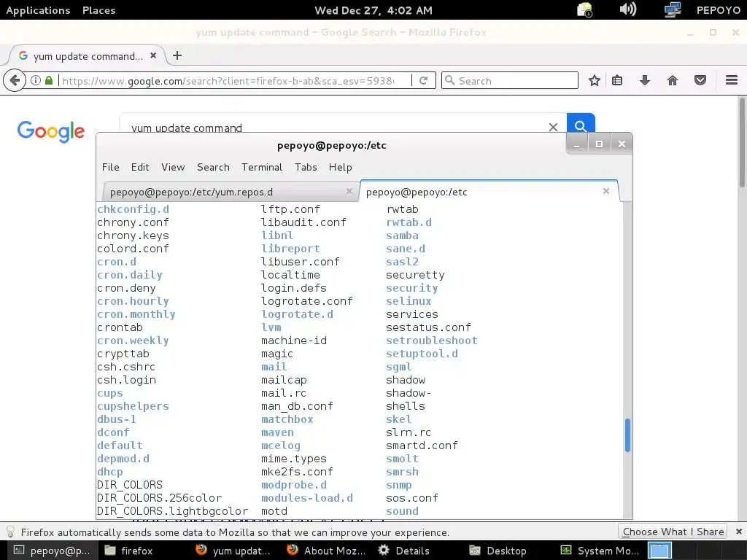
Task: Go to Firefox home page icon
Action: pyautogui.click(x=672, y=80)
